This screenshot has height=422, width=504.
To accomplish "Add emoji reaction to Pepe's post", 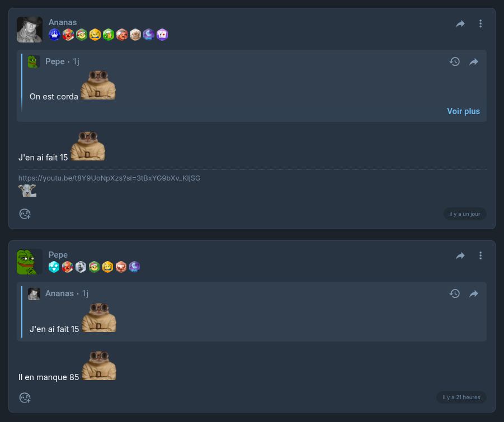I will tap(25, 398).
